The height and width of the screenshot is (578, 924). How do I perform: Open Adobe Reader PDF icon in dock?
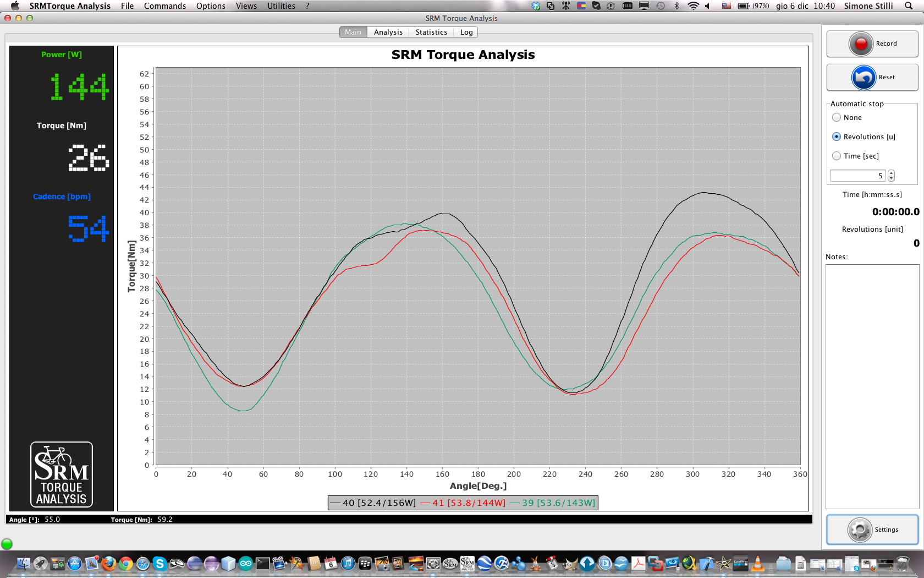click(638, 563)
